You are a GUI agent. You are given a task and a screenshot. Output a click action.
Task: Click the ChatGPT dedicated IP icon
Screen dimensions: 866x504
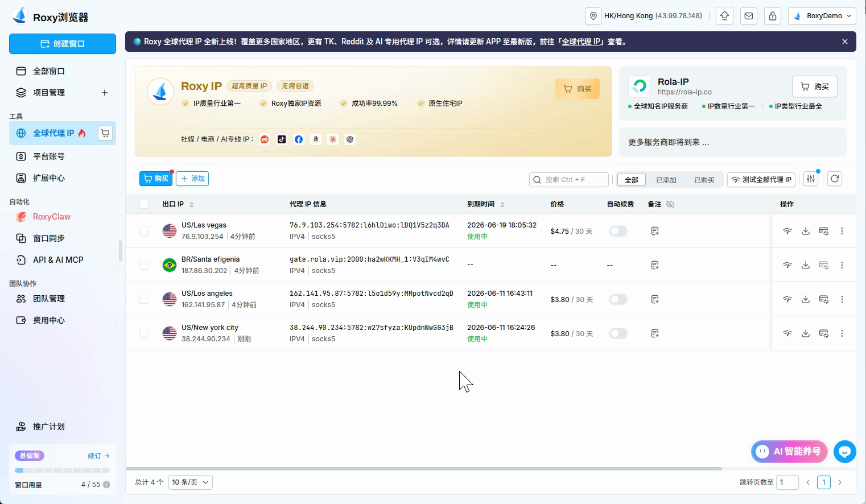click(x=350, y=139)
